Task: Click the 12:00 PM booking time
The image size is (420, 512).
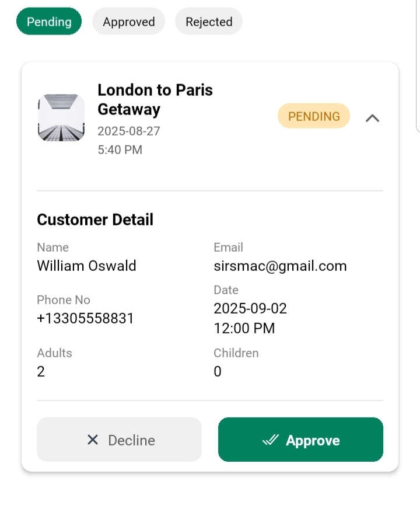Action: tap(244, 328)
